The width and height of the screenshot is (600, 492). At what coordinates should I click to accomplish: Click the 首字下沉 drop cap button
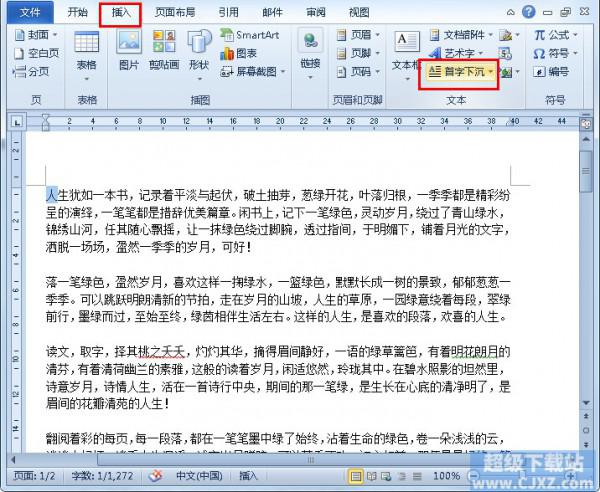click(x=459, y=72)
